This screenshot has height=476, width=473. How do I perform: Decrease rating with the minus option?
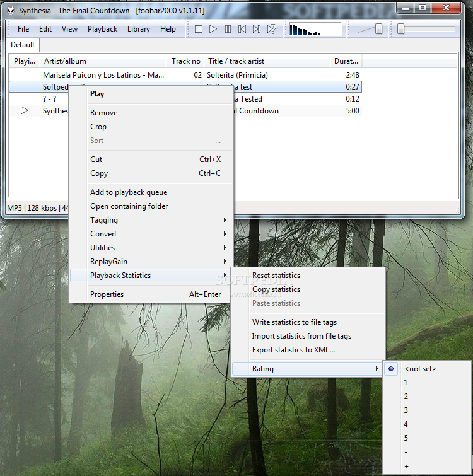428,452
